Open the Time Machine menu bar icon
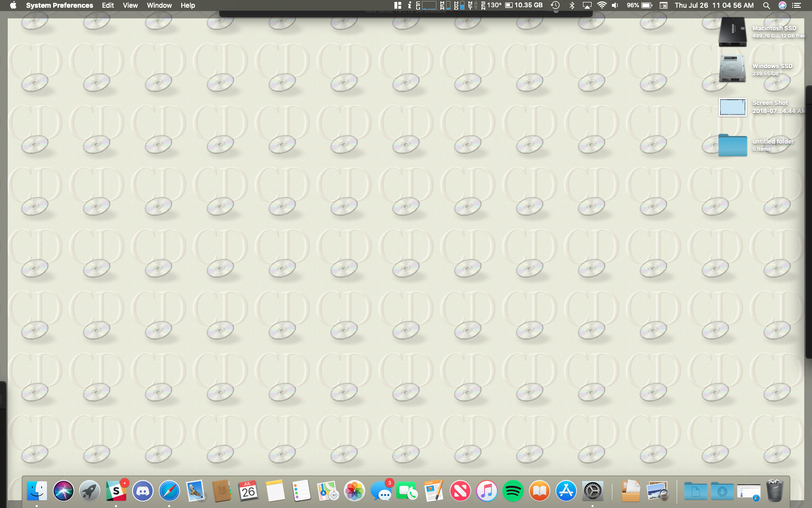Viewport: 812px width, 508px height. (555, 5)
